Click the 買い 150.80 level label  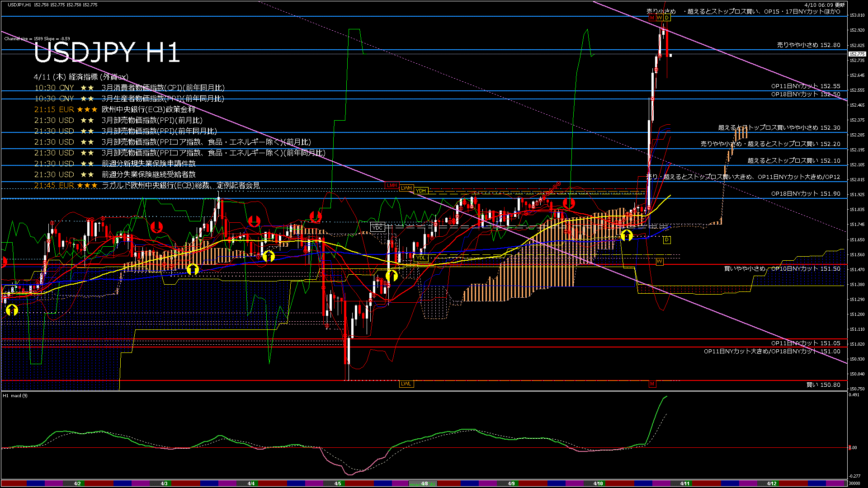click(823, 385)
